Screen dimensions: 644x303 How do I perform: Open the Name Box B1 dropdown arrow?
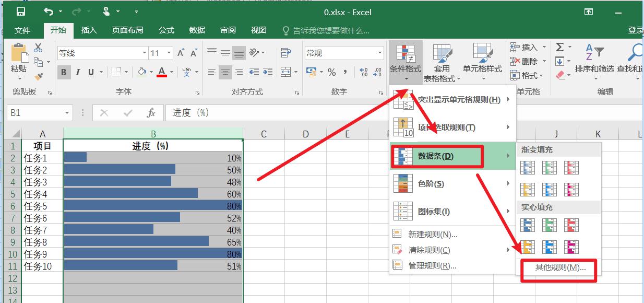67,113
